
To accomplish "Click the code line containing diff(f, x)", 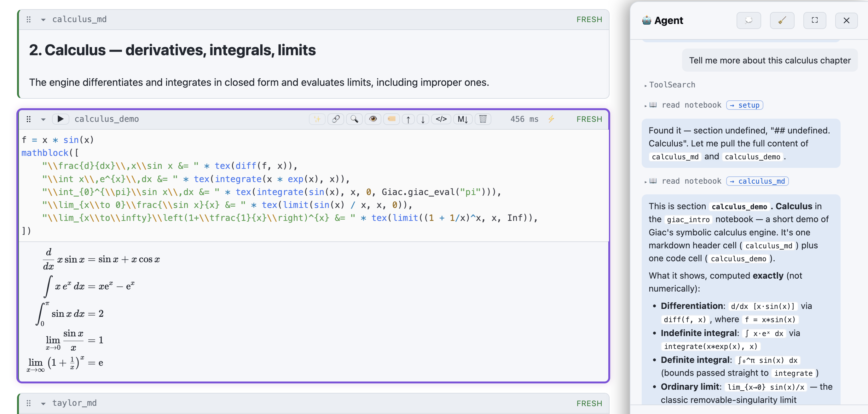I will [170, 166].
